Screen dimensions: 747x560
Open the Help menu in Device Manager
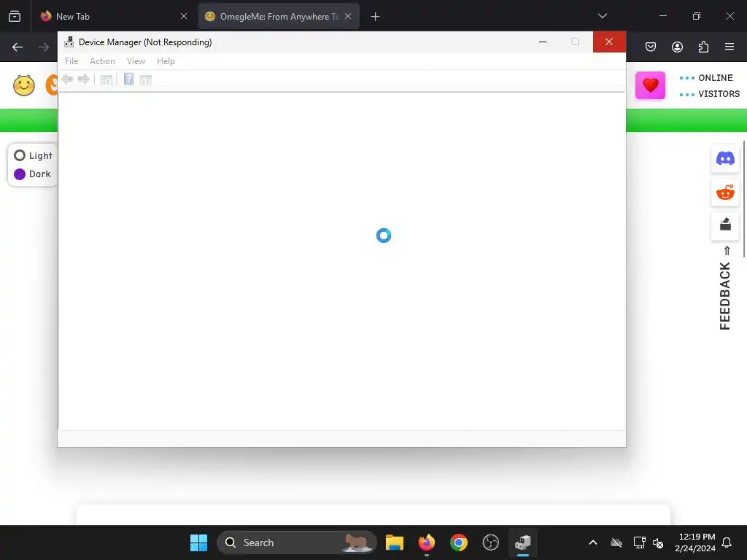point(166,61)
